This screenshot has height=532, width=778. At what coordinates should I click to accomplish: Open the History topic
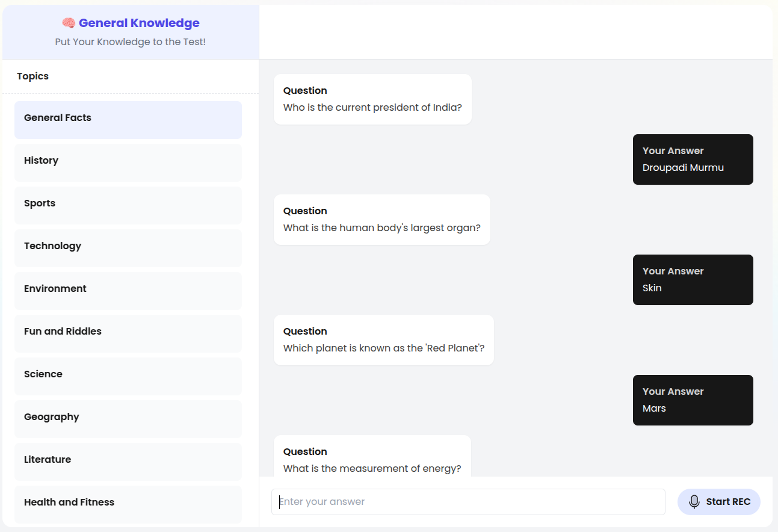[x=128, y=162]
